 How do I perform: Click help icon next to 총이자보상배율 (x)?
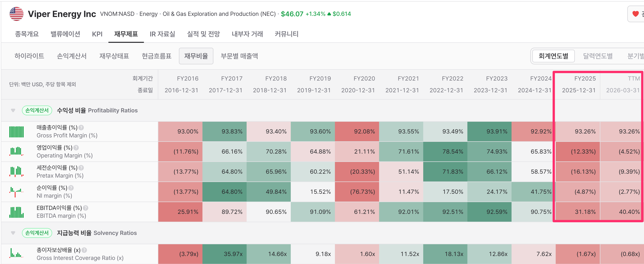pyautogui.click(x=84, y=250)
